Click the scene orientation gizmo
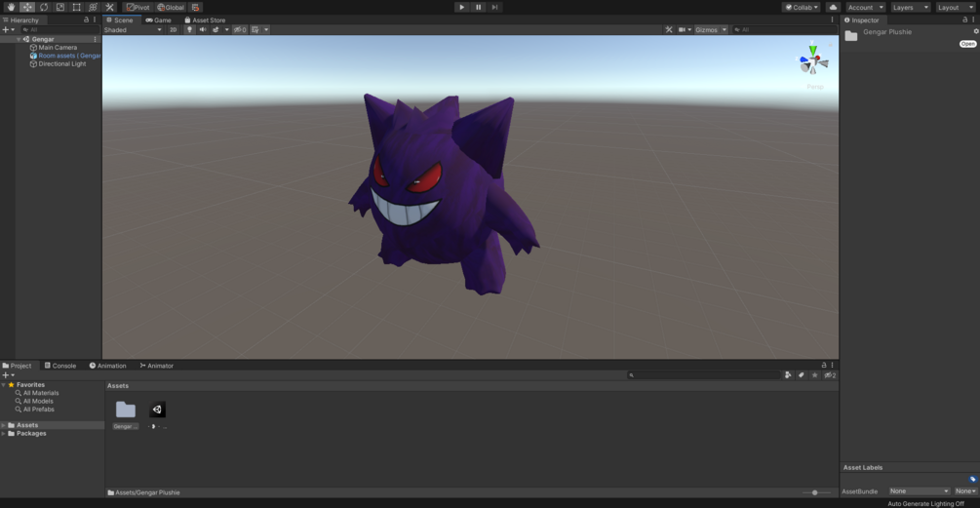 click(x=813, y=60)
